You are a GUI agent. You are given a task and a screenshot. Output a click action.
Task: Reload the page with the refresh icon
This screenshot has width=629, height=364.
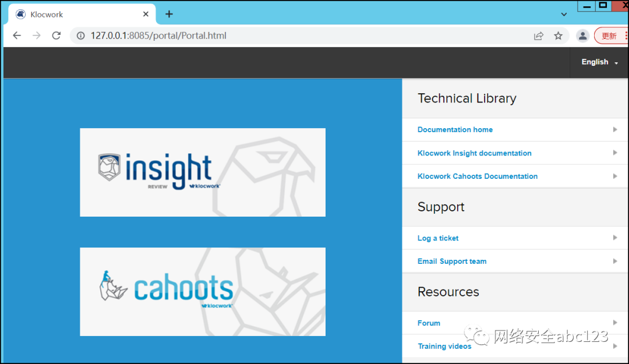pos(56,36)
